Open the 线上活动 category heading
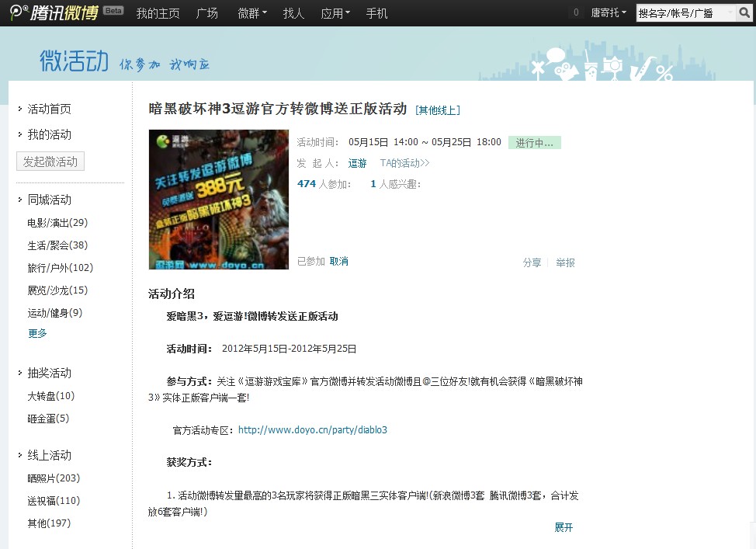This screenshot has height=549, width=756. click(x=49, y=455)
